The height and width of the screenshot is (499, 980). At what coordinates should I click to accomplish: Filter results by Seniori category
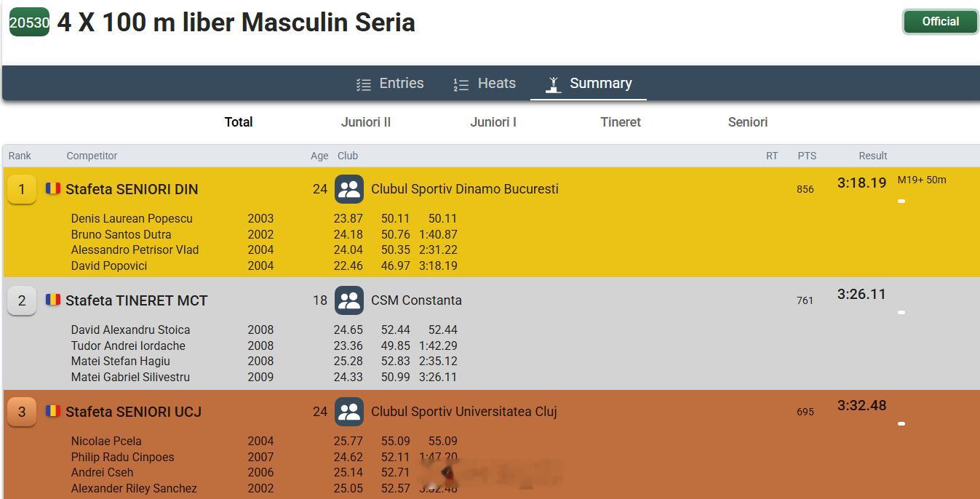(748, 122)
